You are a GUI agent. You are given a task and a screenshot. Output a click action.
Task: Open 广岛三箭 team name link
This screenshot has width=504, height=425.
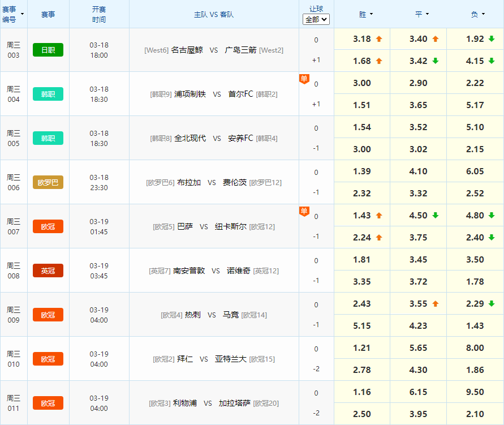point(240,50)
